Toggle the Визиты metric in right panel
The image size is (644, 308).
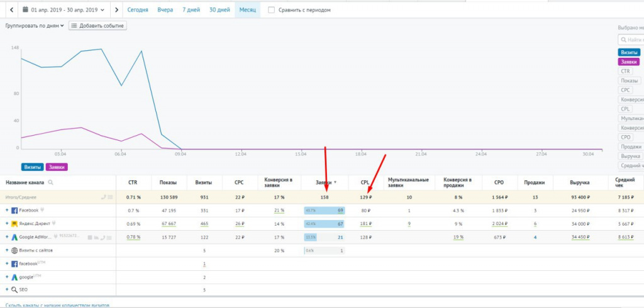[630, 52]
